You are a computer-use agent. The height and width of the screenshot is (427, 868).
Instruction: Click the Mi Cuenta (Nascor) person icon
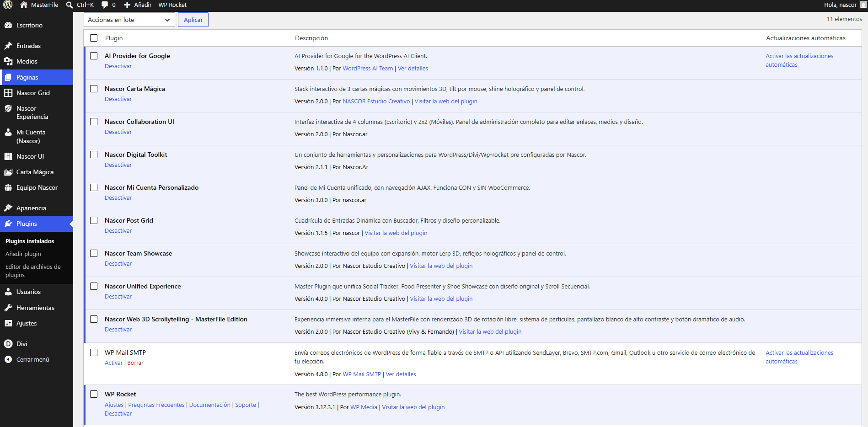click(x=8, y=132)
